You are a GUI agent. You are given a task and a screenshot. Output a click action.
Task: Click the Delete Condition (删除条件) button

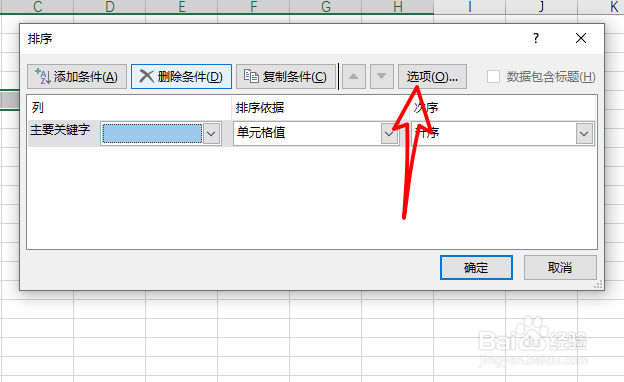(x=181, y=76)
